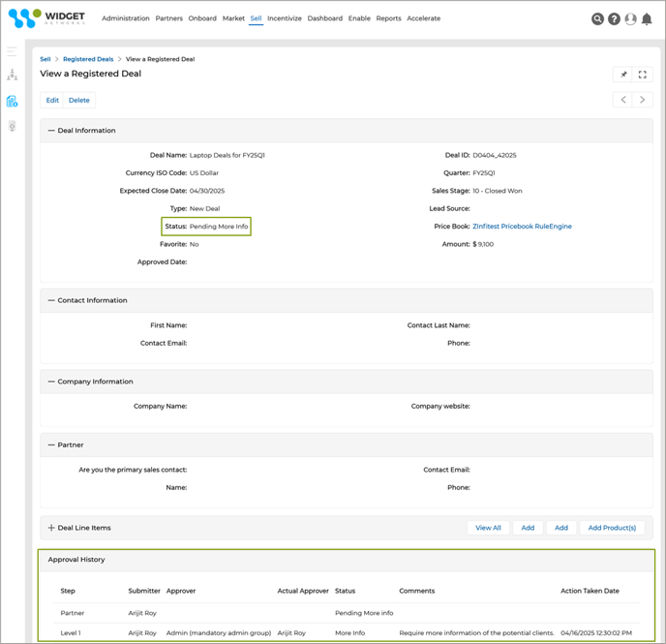
Task: Open the help question mark icon
Action: click(614, 19)
